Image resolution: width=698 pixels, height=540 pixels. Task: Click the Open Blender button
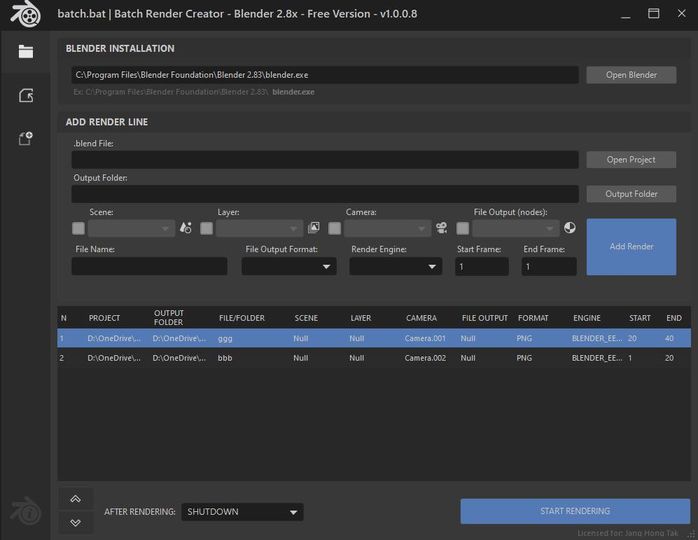coord(631,75)
